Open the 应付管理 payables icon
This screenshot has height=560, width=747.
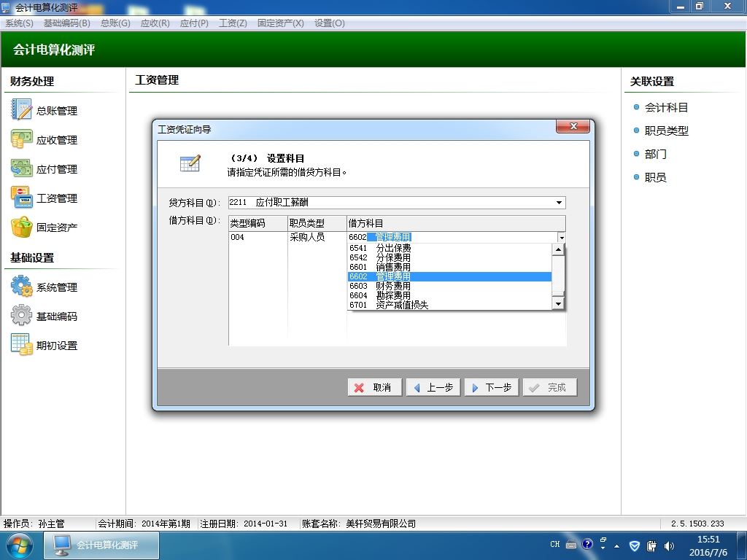point(21,168)
